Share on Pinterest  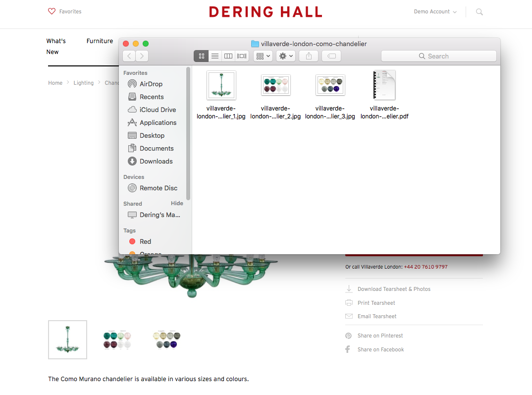[380, 336]
